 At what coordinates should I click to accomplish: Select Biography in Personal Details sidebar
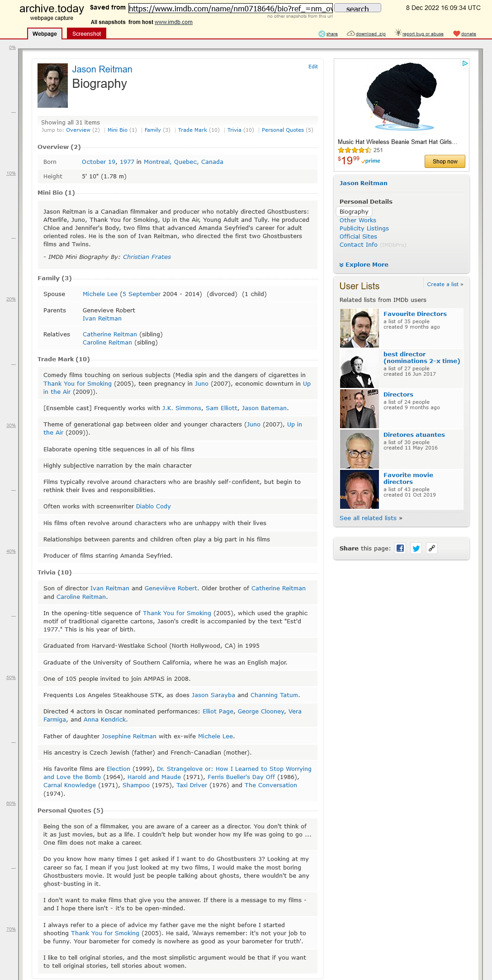click(x=354, y=212)
